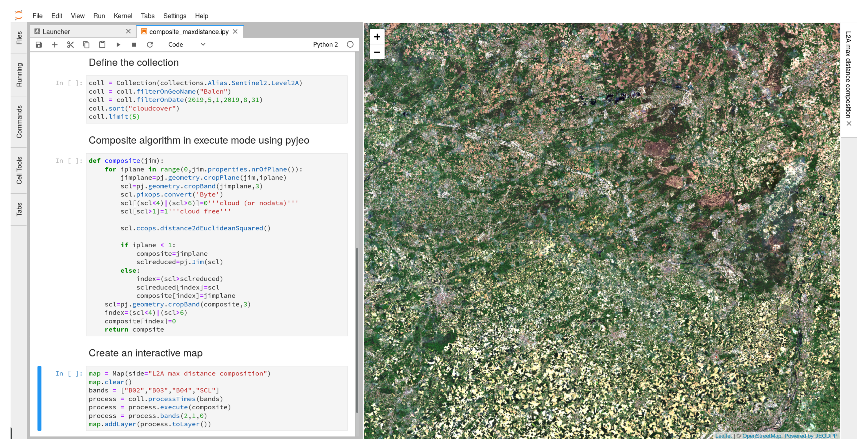Open the Files sidebar panel

pyautogui.click(x=19, y=38)
